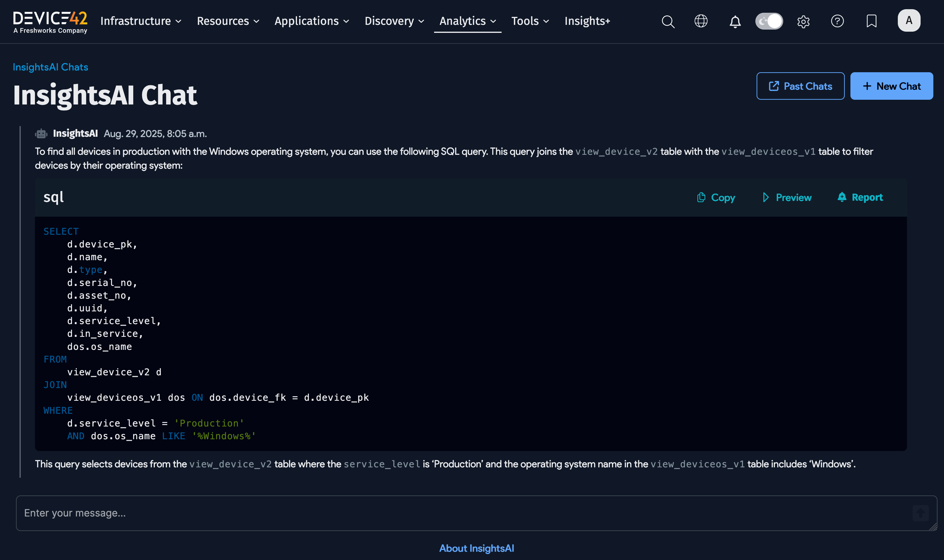Screen dimensions: 944x560
Task: Start a New Chat
Action: tap(891, 86)
